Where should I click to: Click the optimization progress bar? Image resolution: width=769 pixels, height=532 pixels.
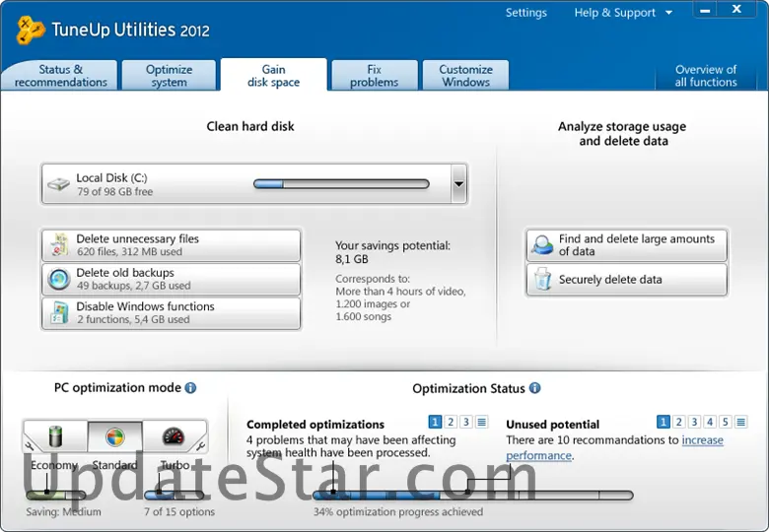tap(473, 496)
